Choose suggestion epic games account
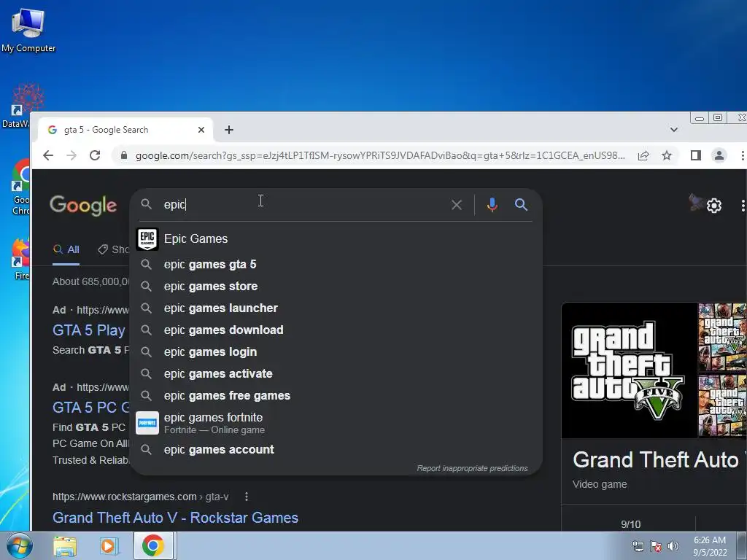Screen dimensions: 747x560 336,449
